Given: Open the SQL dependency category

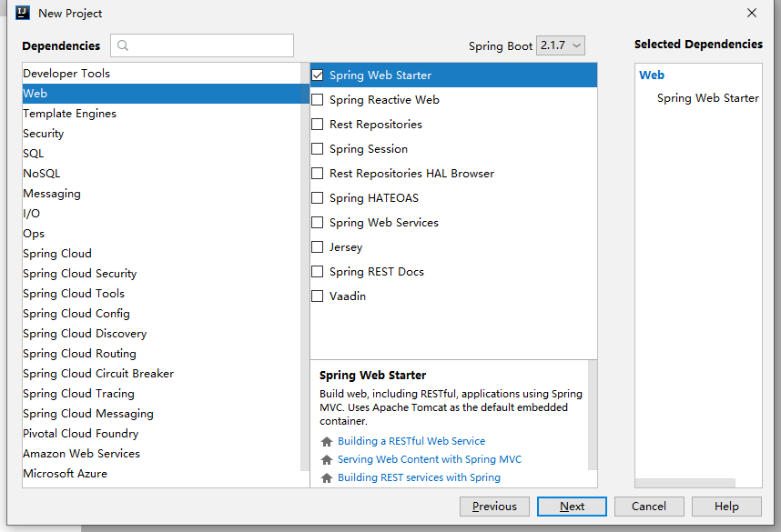Looking at the screenshot, I should (x=33, y=153).
